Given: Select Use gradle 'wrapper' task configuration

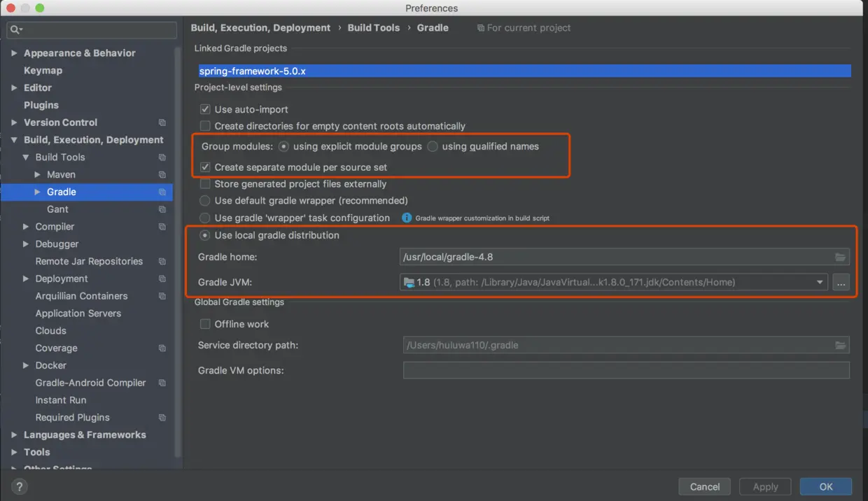Looking at the screenshot, I should [205, 218].
